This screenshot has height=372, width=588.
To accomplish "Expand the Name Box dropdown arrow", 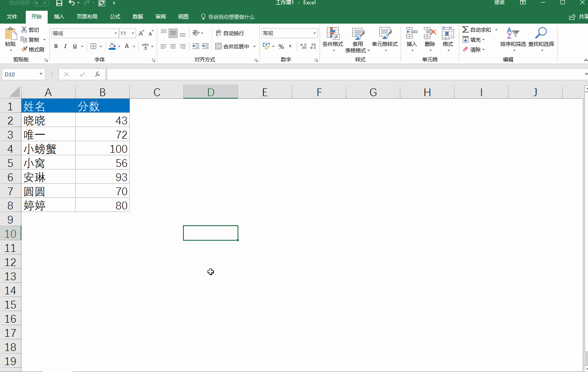I will click(x=41, y=74).
